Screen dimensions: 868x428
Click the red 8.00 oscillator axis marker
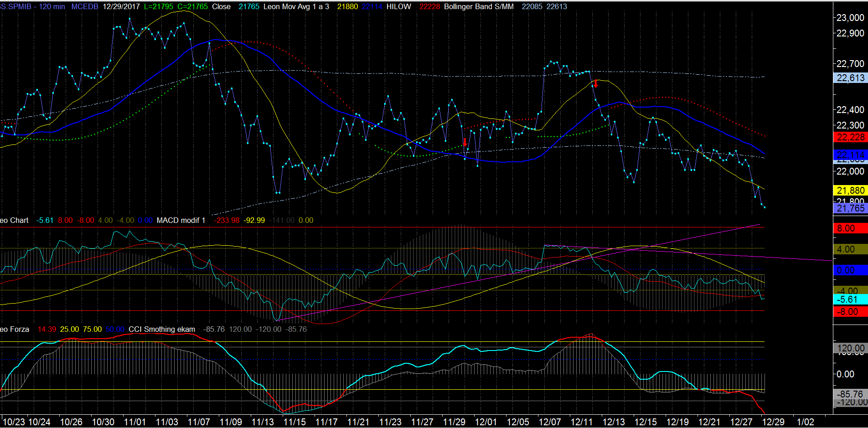[850, 228]
